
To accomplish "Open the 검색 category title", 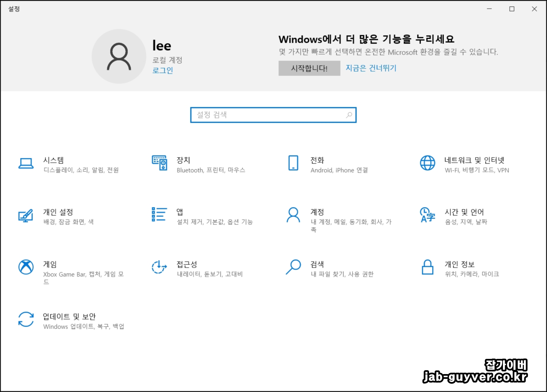I will pyautogui.click(x=317, y=264).
